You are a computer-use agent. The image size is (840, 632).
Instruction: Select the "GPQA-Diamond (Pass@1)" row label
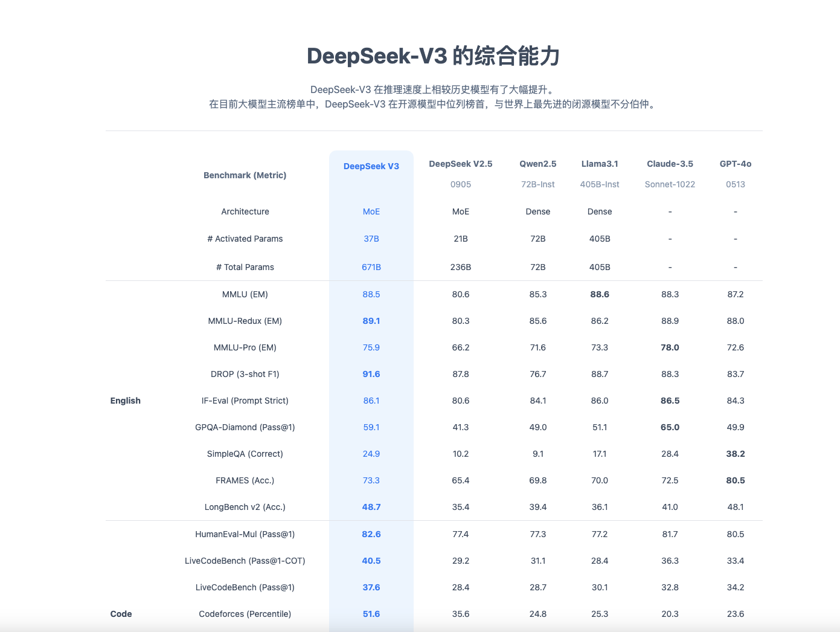coord(245,427)
